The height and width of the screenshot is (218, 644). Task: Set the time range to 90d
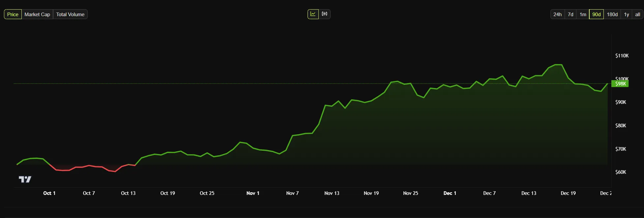click(597, 15)
